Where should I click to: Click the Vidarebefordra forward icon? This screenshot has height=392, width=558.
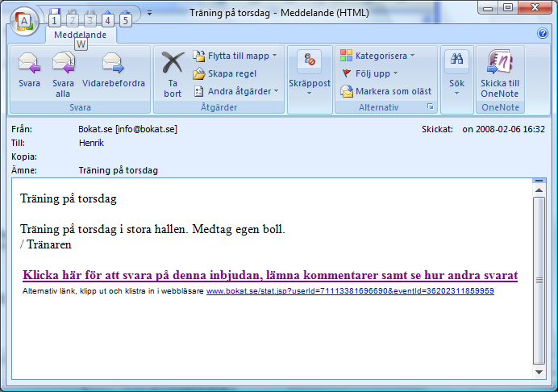click(x=113, y=63)
